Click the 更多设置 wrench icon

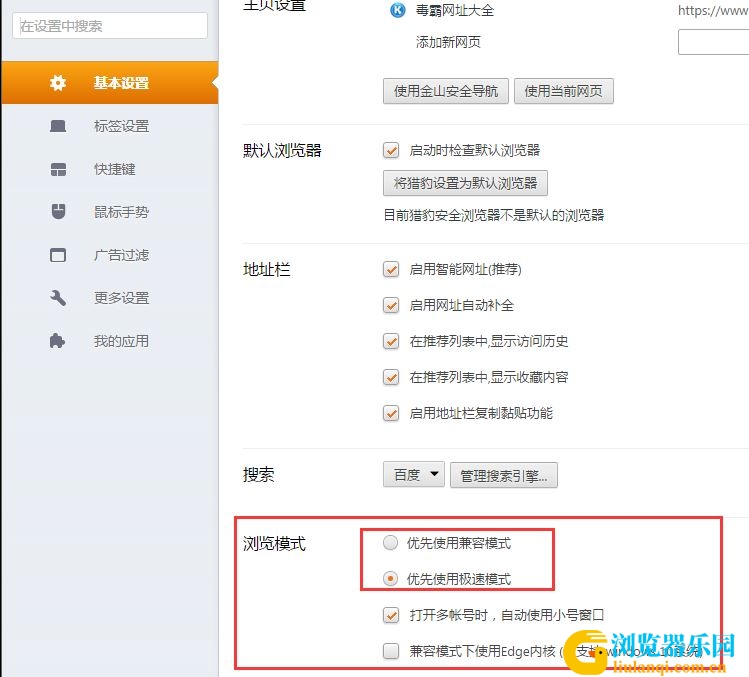[58, 298]
